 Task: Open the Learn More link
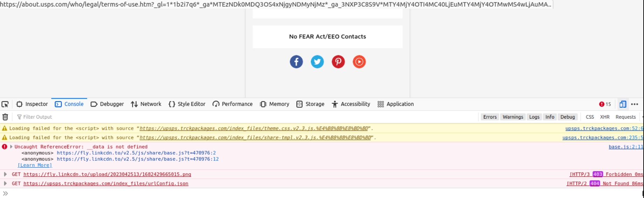click(35, 165)
